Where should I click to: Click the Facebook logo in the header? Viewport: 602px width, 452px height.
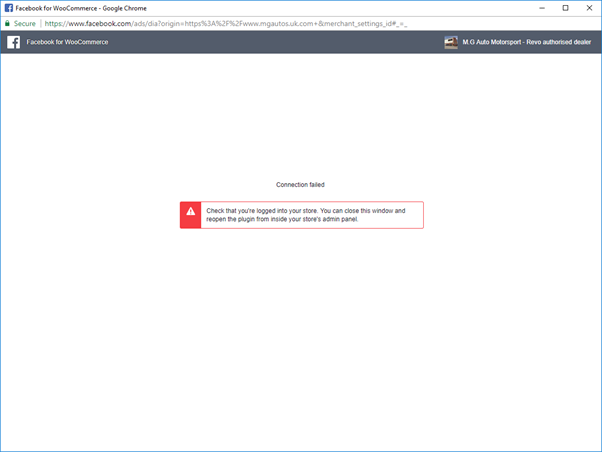coord(13,42)
